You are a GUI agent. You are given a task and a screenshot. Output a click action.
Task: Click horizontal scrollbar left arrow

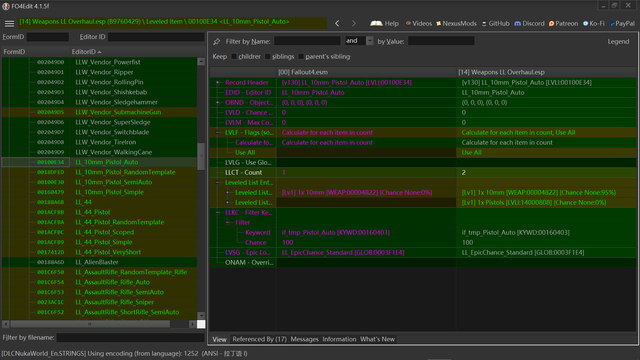(x=6, y=324)
